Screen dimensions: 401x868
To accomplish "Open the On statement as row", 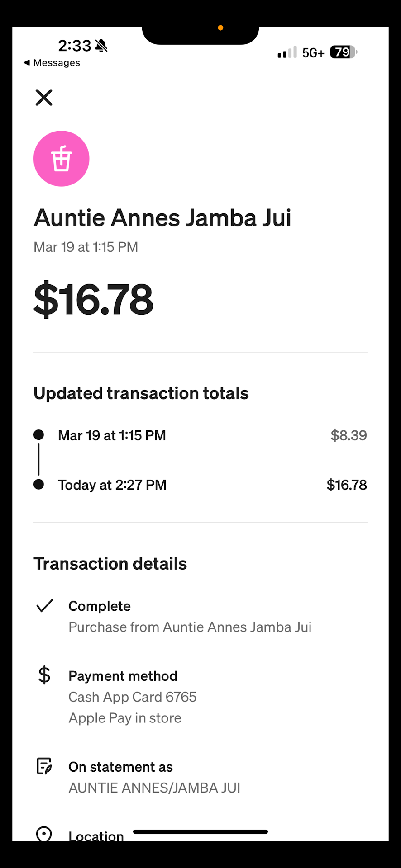I will [x=120, y=767].
